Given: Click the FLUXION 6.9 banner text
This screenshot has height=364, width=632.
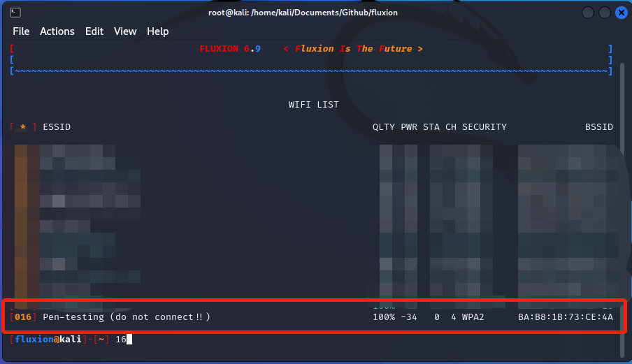Looking at the screenshot, I should tap(230, 49).
